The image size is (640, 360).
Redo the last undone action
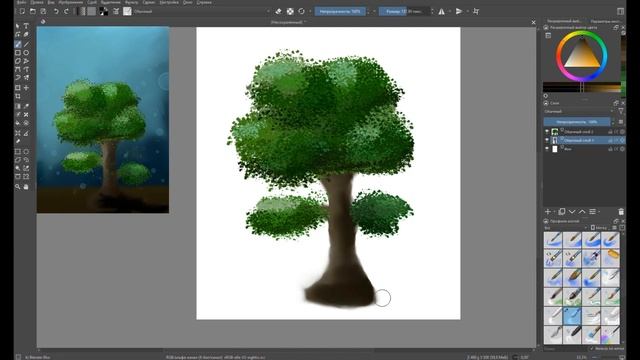(67, 11)
